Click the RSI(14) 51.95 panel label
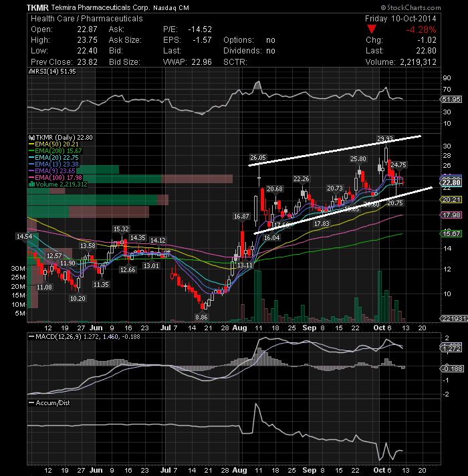This screenshot has width=468, height=476. click(x=55, y=72)
